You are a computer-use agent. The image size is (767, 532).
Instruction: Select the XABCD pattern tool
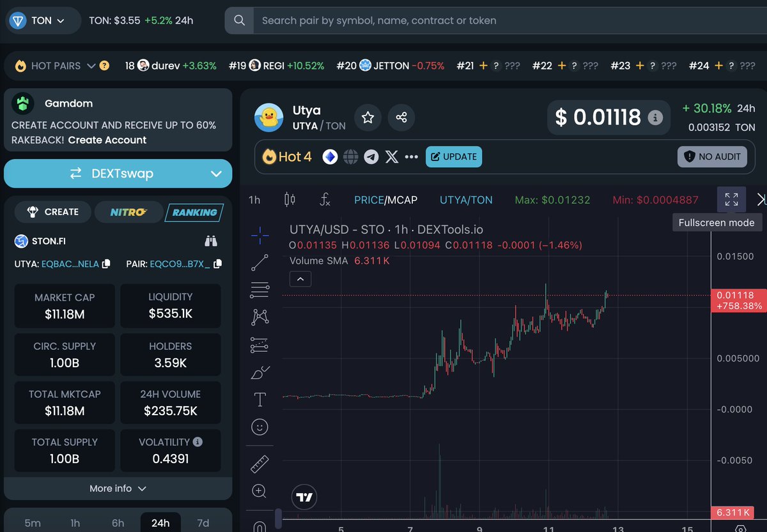(260, 317)
